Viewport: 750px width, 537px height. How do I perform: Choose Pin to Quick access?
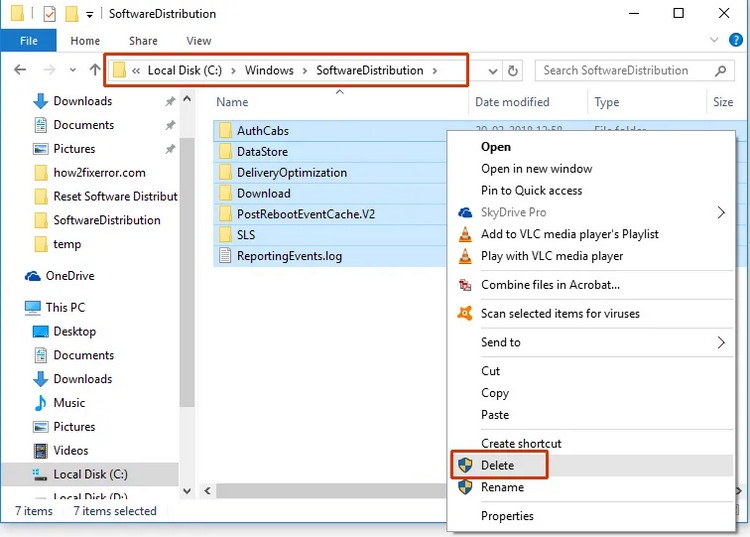coord(531,191)
